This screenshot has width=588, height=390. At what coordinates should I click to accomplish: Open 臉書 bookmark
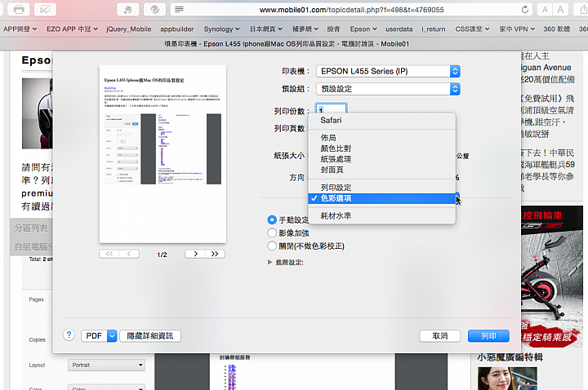pos(333,29)
